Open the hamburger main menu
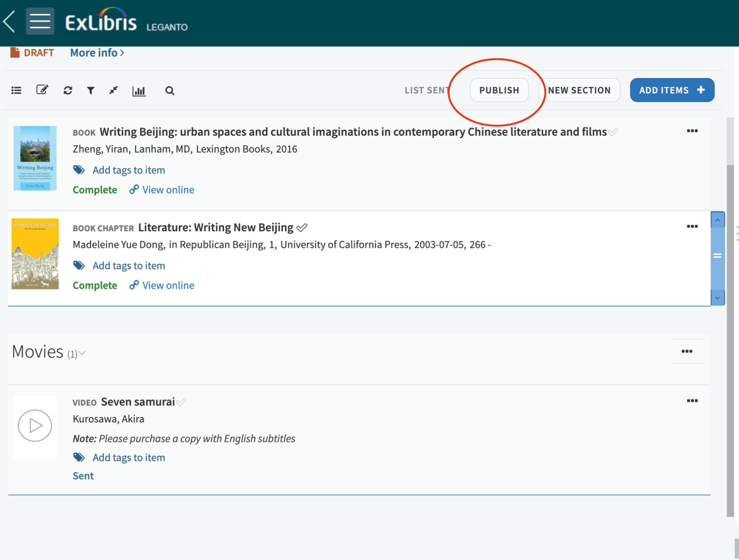The image size is (739, 560). coord(40,21)
